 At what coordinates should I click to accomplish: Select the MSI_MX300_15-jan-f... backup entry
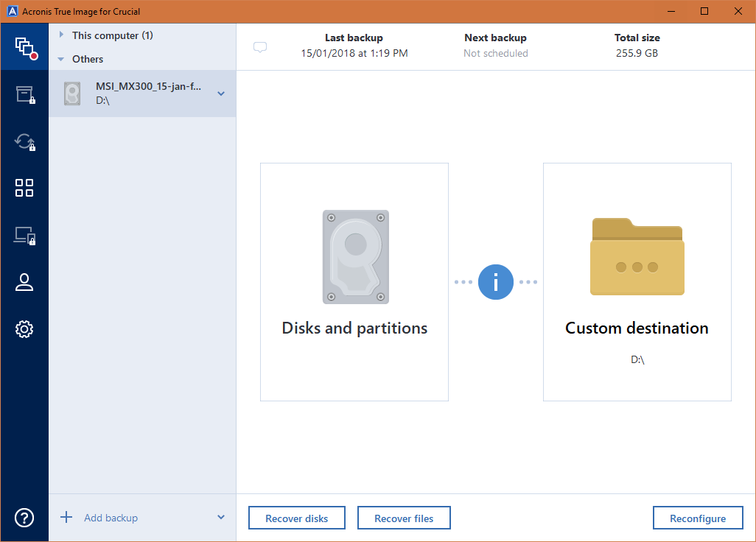143,94
